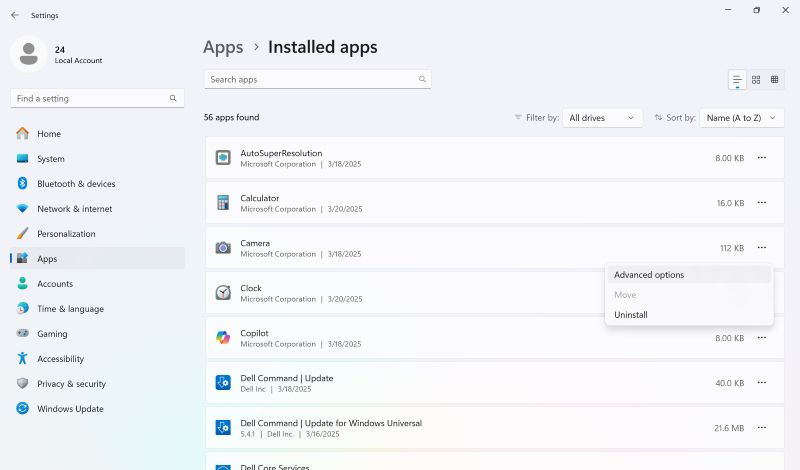Open Bluetooth & devices settings
This screenshot has width=800, height=470.
pyautogui.click(x=76, y=184)
